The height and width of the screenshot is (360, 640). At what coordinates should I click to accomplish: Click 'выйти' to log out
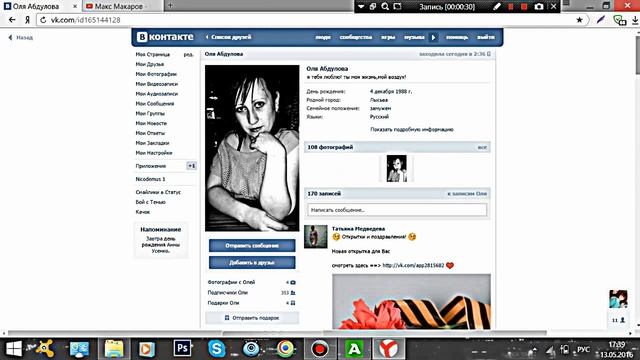tap(486, 37)
